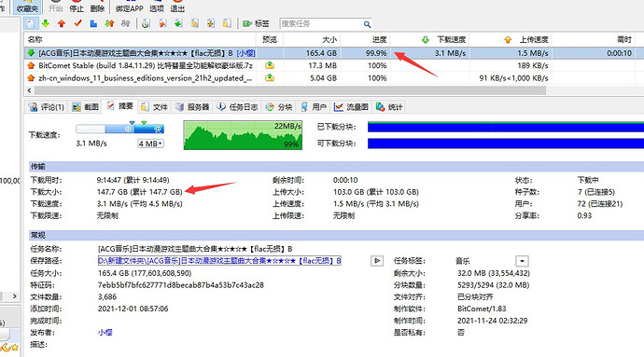Screen dimensions: 644x357
Task: Sort by 需时 column header
Action: [594, 40]
